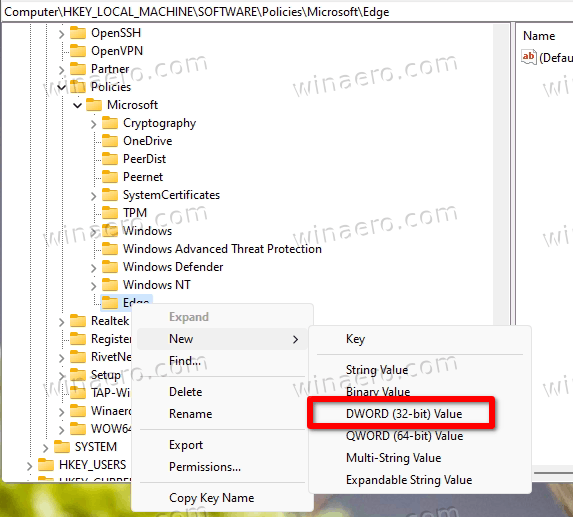Click the Windows Defender folder icon
The width and height of the screenshot is (573, 517).
click(110, 267)
